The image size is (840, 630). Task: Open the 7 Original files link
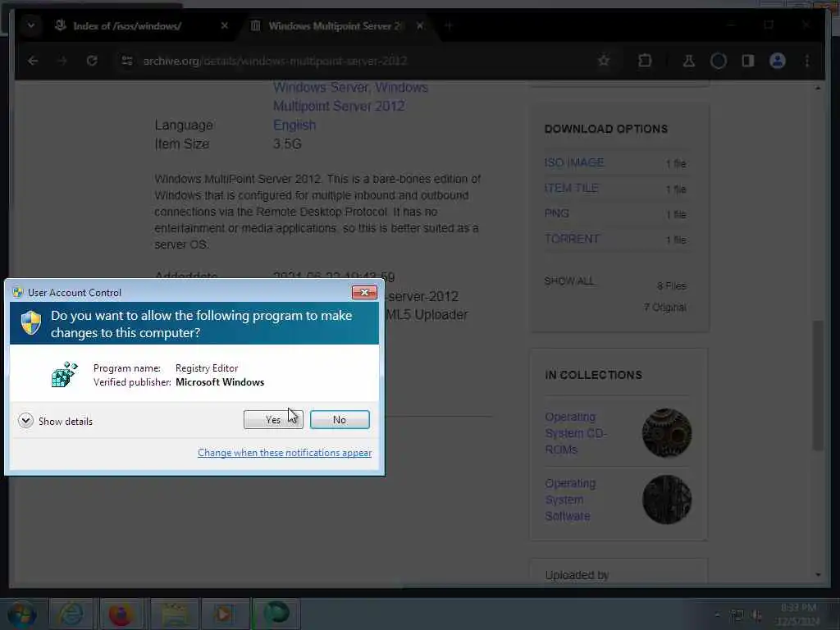pos(664,307)
